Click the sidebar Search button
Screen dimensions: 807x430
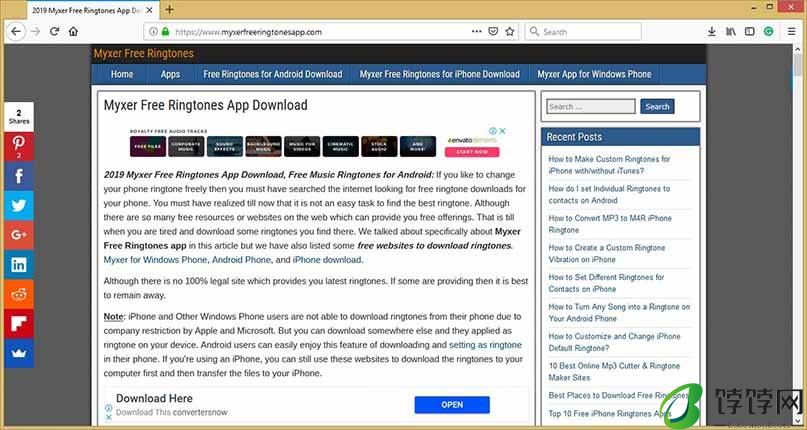657,107
